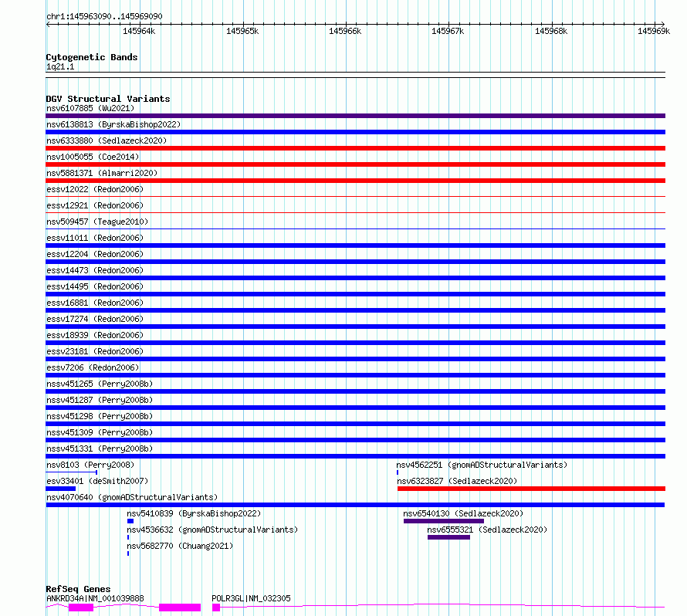Click the purple bar under nsv6555321
This screenshot has height=616, width=687.
[x=448, y=537]
